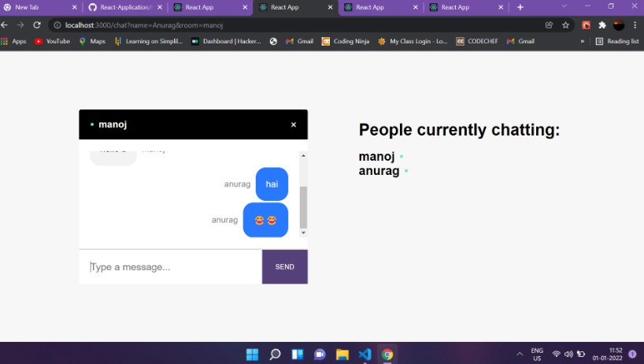This screenshot has width=644, height=364.
Task: Click the scroll up arrow in chat
Action: tap(303, 155)
